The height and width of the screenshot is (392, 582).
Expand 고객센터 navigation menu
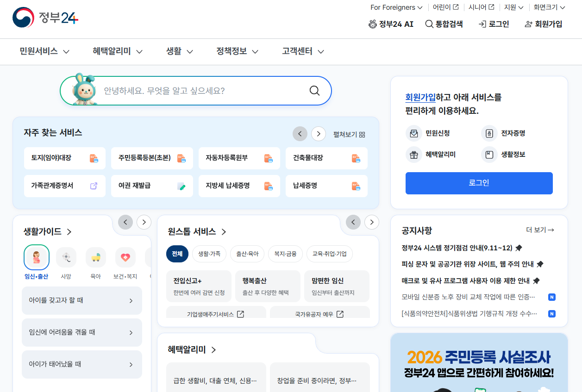[x=303, y=51]
